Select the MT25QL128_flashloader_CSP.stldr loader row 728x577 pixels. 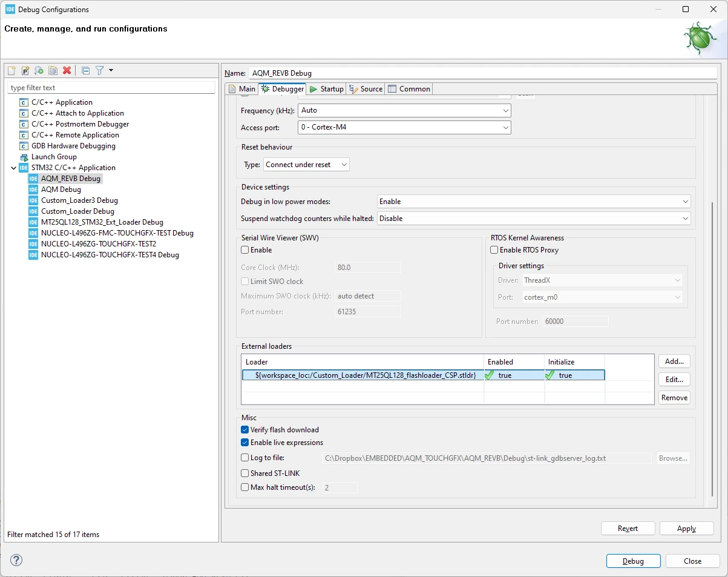[x=423, y=375]
